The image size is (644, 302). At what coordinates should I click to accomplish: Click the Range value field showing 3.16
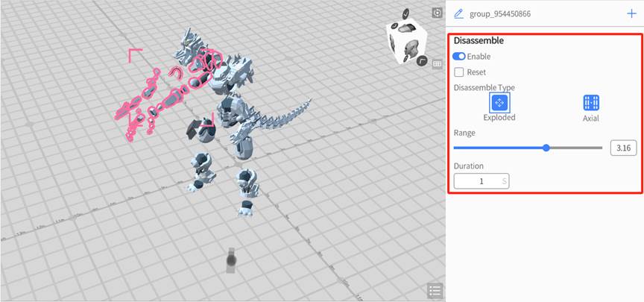[x=622, y=148]
